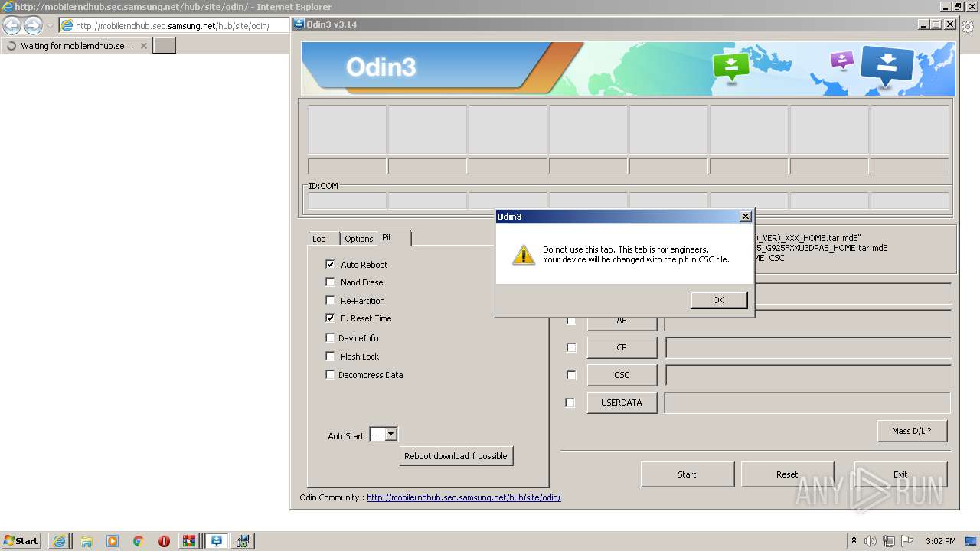Click the USERDATA file path field
The image size is (980, 551).
tap(808, 403)
